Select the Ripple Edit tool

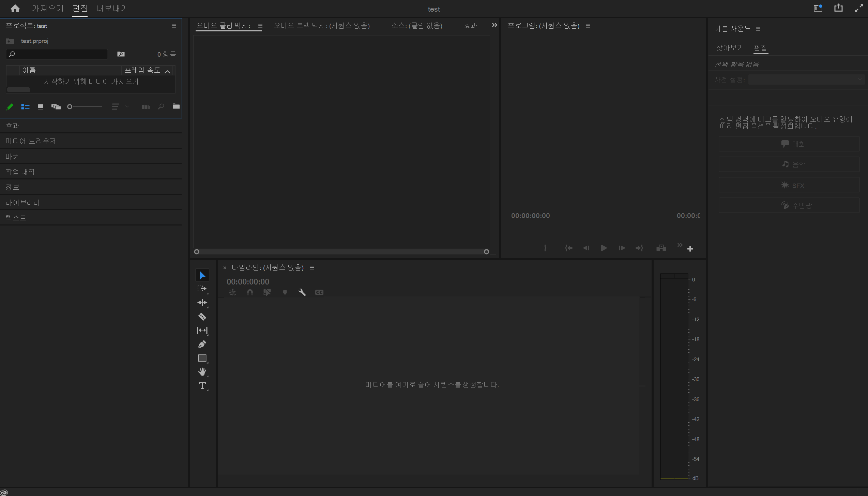point(202,303)
